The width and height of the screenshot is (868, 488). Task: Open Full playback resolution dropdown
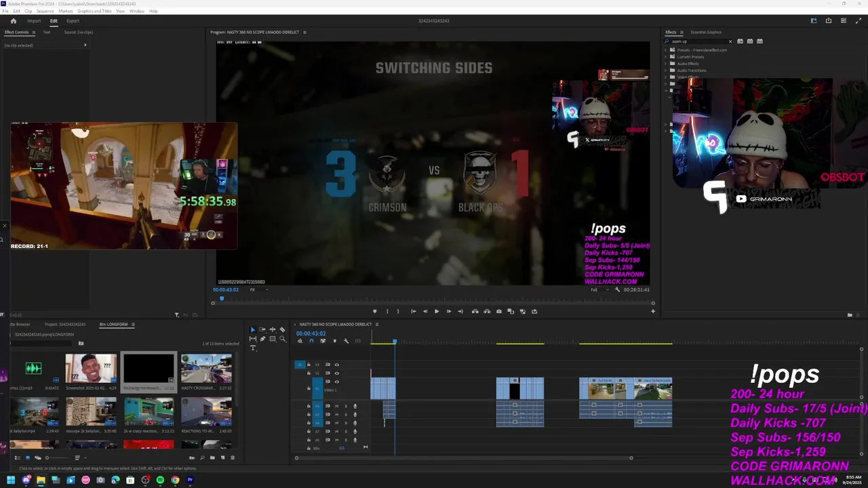(x=599, y=289)
